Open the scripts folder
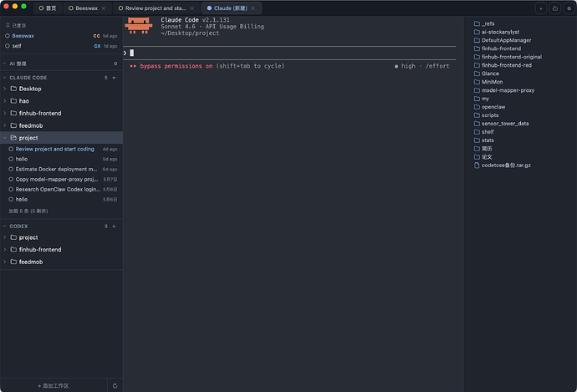The height and width of the screenshot is (392, 577). point(487,115)
